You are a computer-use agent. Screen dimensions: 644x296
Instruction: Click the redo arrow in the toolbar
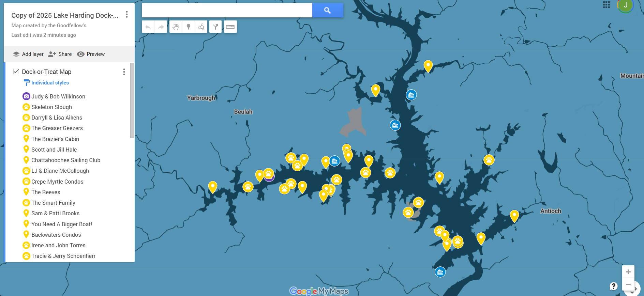(161, 27)
